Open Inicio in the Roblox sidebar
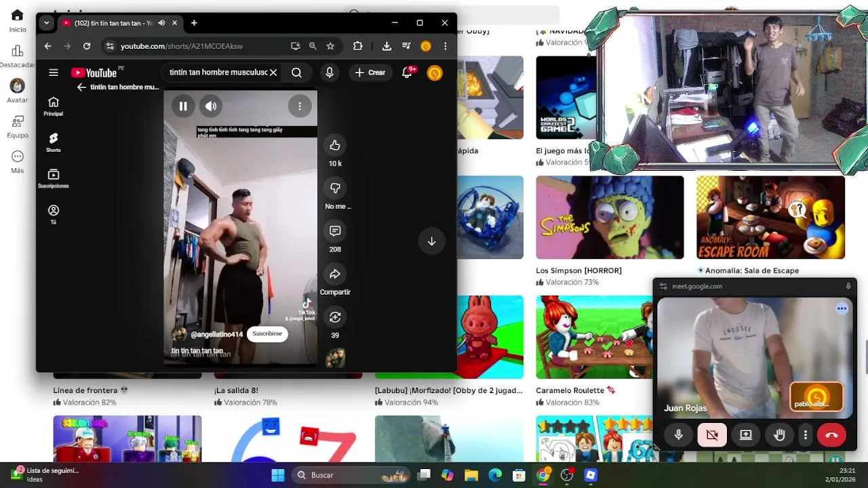 click(18, 21)
